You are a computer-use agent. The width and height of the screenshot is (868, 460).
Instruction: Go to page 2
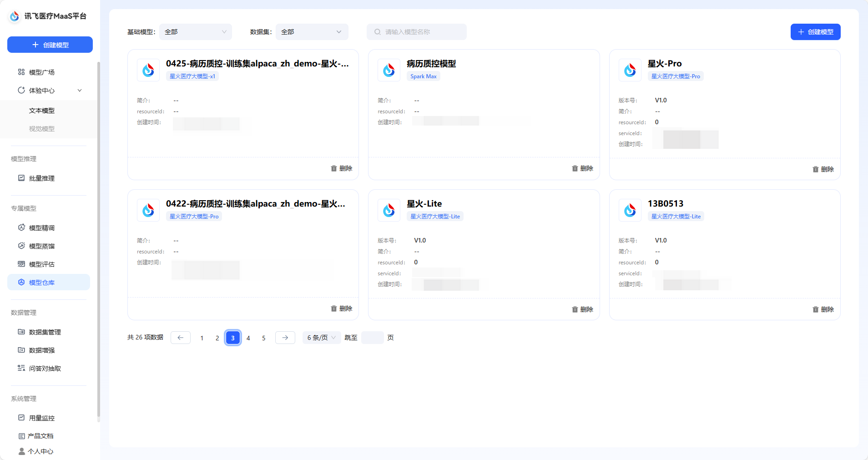tap(217, 338)
